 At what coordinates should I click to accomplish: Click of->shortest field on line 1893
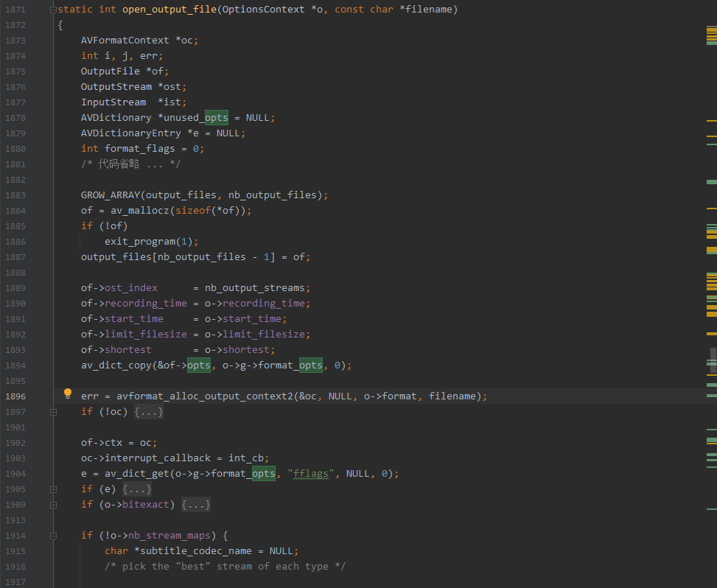pyautogui.click(x=116, y=350)
